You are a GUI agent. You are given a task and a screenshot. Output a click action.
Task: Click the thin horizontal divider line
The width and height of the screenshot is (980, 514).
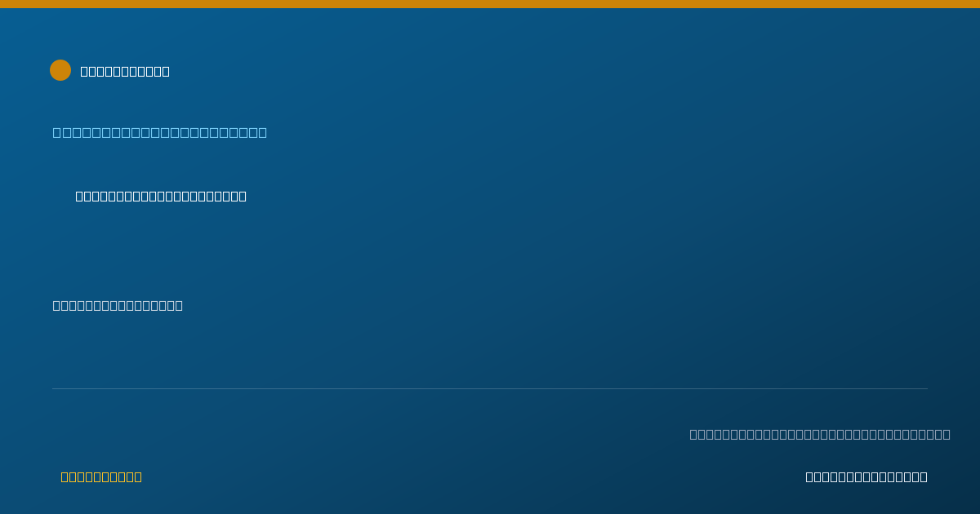click(490, 388)
